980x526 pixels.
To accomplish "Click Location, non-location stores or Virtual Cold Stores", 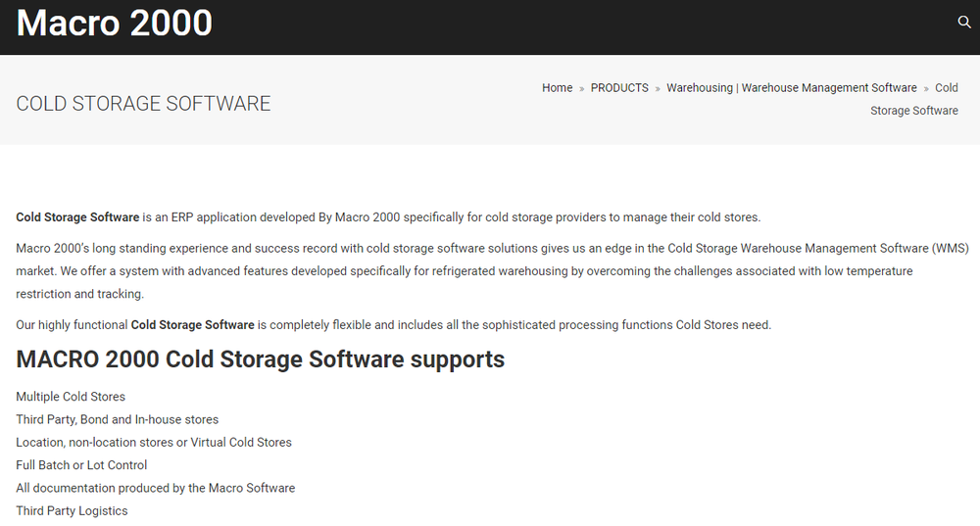I will pyautogui.click(x=154, y=443).
